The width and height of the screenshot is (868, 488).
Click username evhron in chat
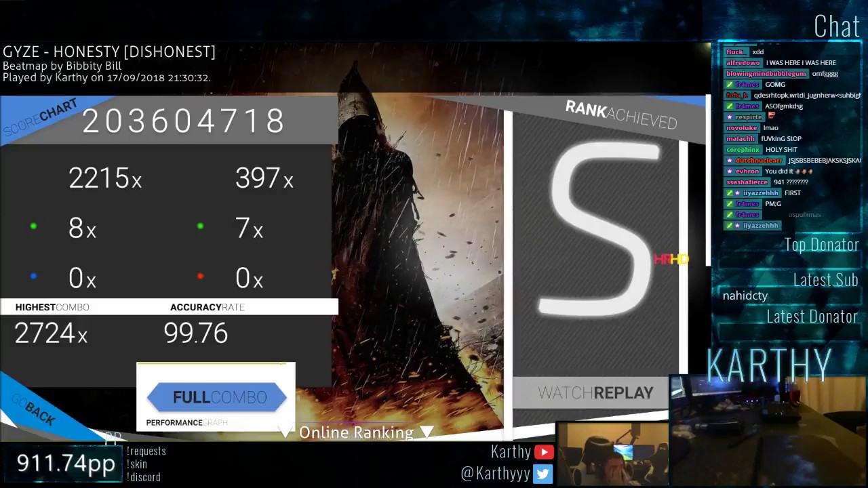pyautogui.click(x=747, y=171)
